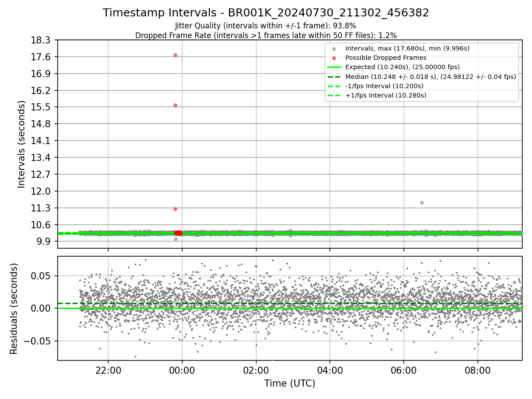The width and height of the screenshot is (532, 399).
Task: Click the legend entry '-1/fps Interval (10.200s)'
Action: point(384,86)
